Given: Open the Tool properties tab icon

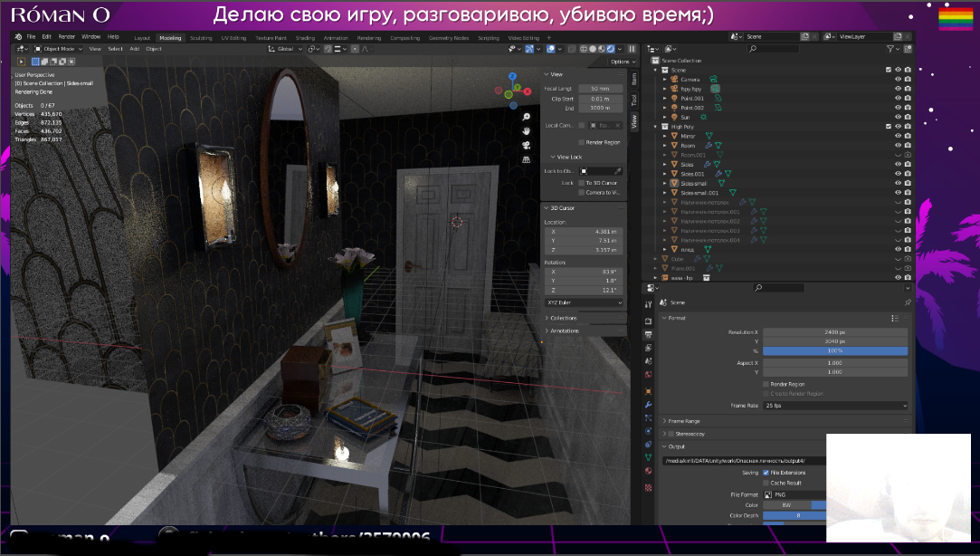Looking at the screenshot, I should (x=649, y=304).
